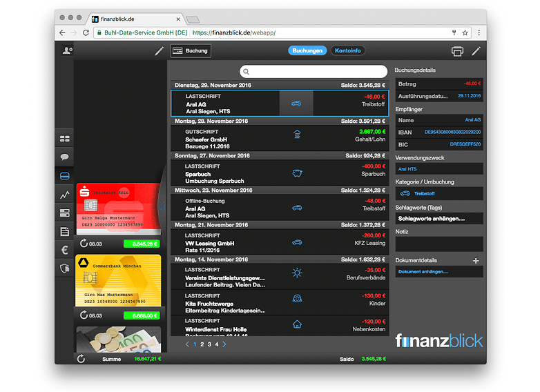Click piggy bank icon of Sparbuch booking
Image resolution: width=540 pixels, height=392 pixels.
[297, 173]
